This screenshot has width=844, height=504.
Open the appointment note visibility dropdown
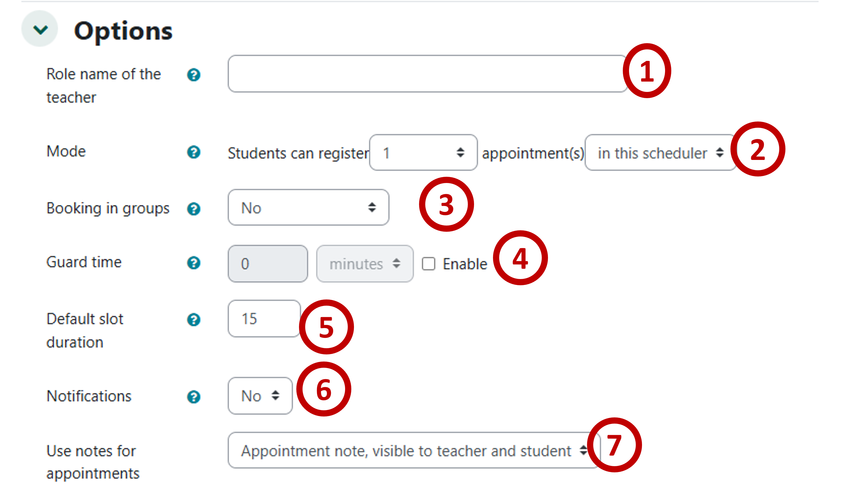pyautogui.click(x=413, y=451)
